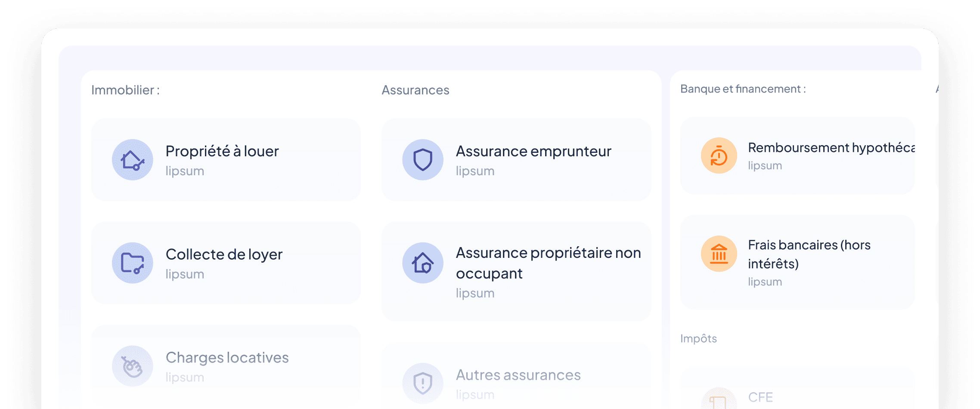
Task: Open the Propriété à louer title
Action: pos(222,151)
